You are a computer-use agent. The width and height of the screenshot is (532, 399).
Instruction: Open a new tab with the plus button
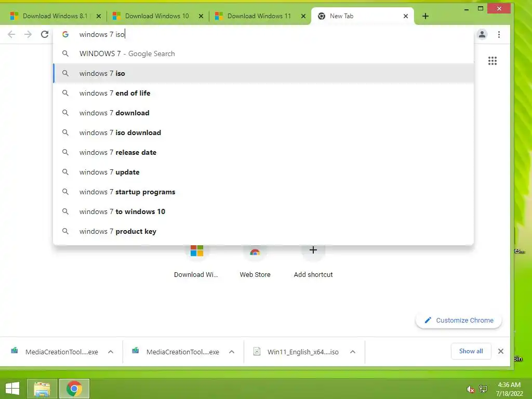coord(425,16)
